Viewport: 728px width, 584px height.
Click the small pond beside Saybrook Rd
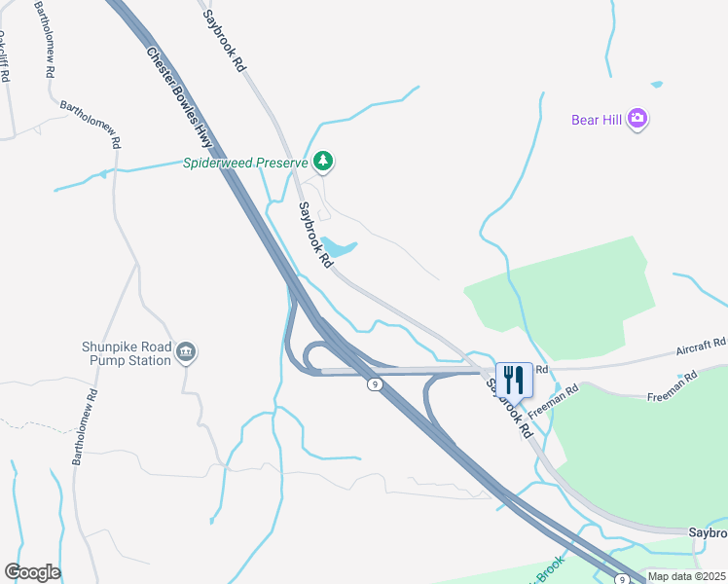[338, 247]
